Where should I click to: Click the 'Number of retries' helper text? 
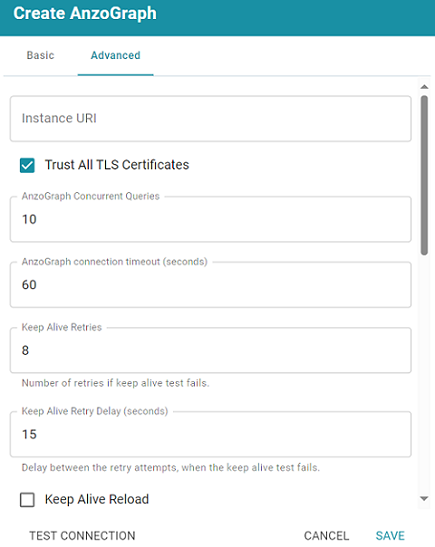click(115, 383)
